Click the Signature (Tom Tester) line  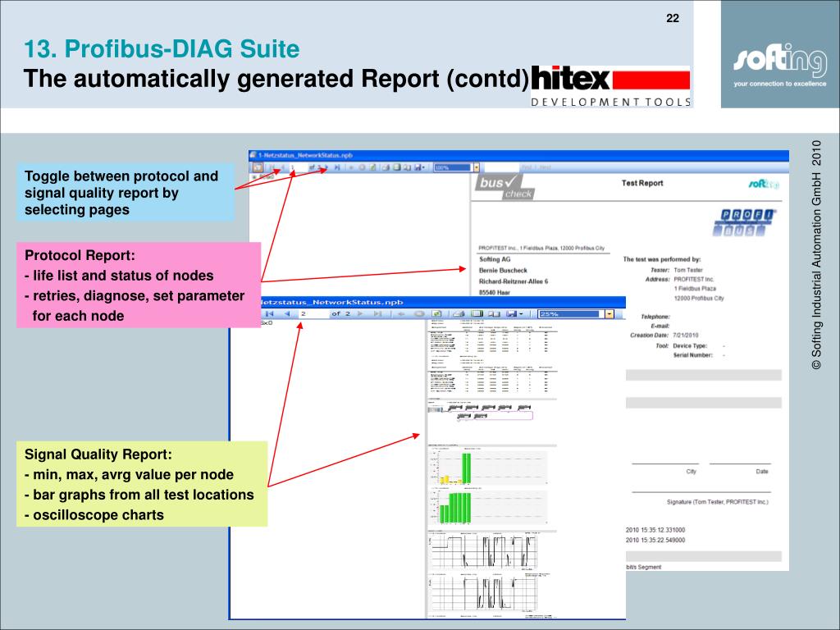click(717, 502)
